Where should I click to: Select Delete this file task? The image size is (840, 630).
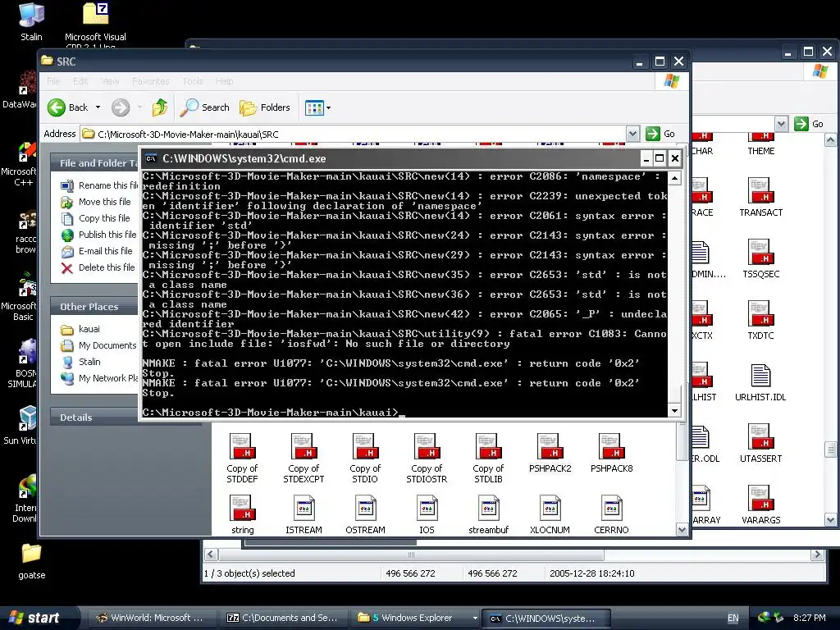point(98,267)
